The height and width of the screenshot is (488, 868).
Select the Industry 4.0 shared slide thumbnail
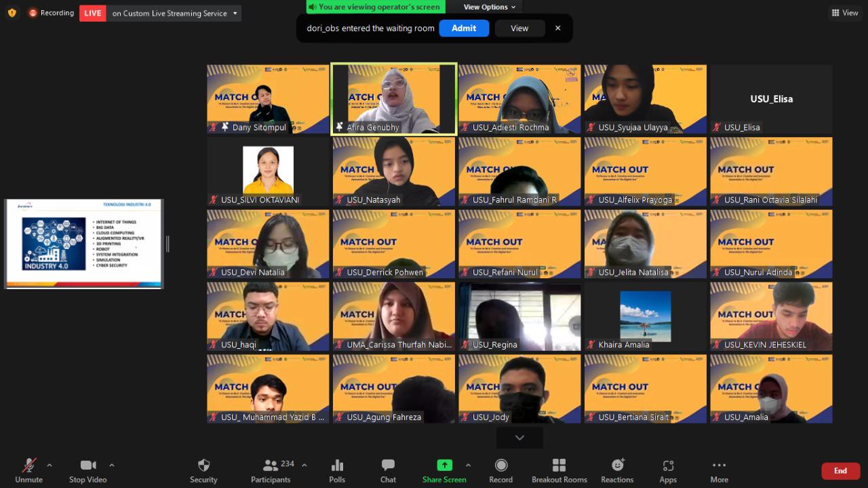click(x=84, y=244)
